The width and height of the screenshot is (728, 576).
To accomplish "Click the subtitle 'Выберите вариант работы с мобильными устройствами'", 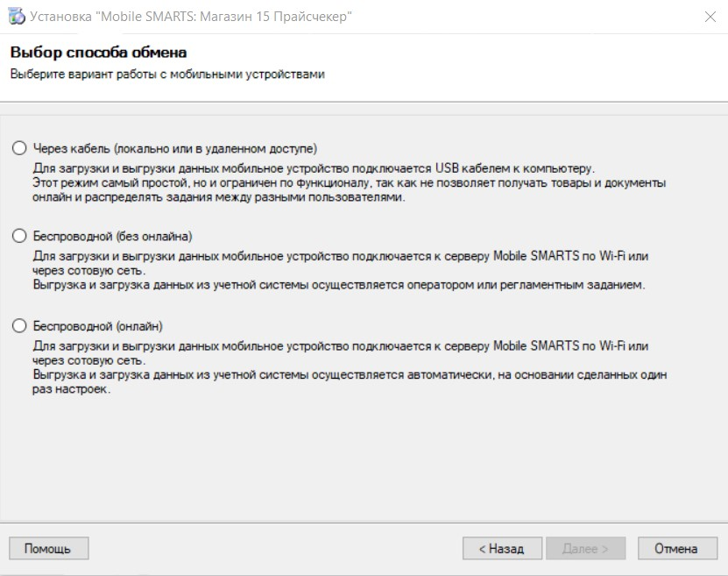I will tap(167, 75).
